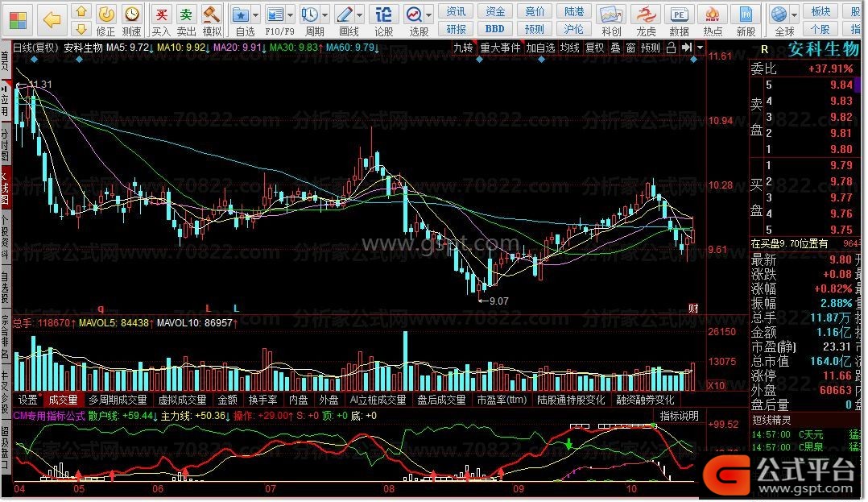The image size is (868, 502).
Task: Open the chart header overflow dropdown arrow
Action: pos(701,48)
